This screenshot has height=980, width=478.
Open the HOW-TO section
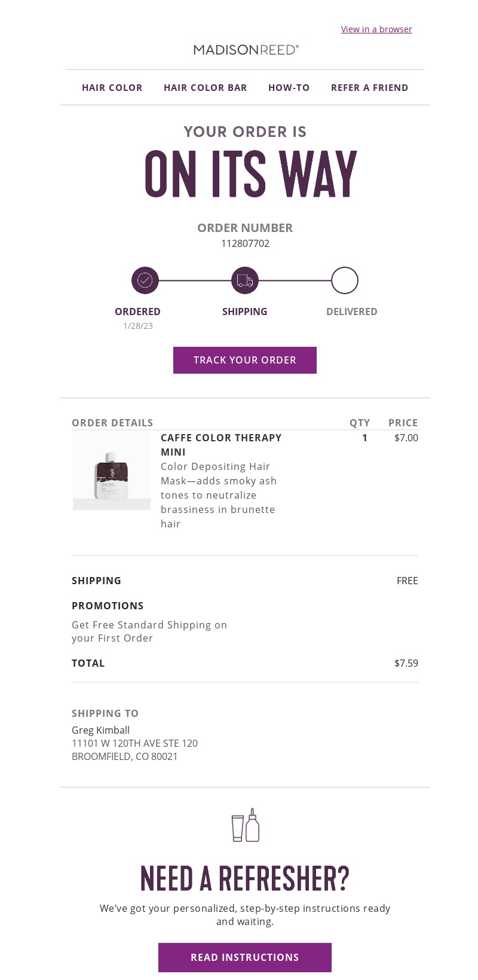pyautogui.click(x=289, y=87)
